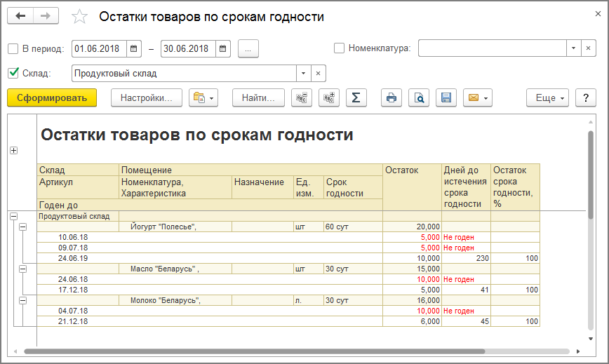Click the 20,000 balance cell
The image size is (609, 364).
412,227
